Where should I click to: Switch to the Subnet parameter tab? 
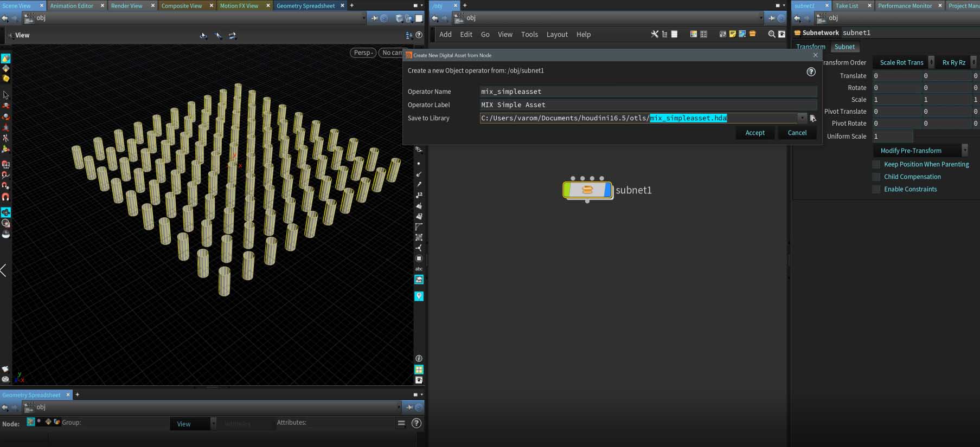844,47
